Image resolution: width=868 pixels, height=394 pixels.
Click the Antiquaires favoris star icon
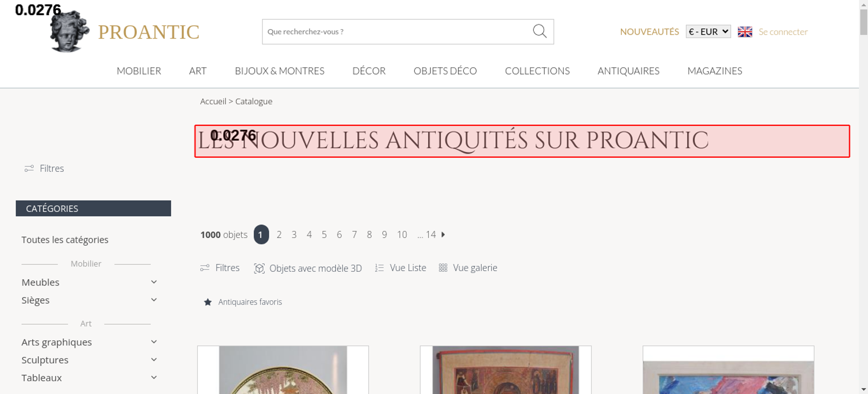click(208, 302)
